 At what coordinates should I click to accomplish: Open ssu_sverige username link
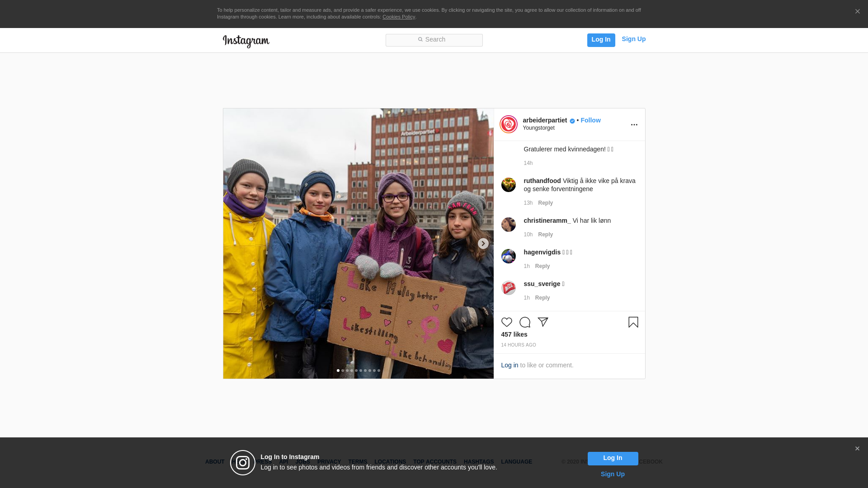pyautogui.click(x=542, y=284)
